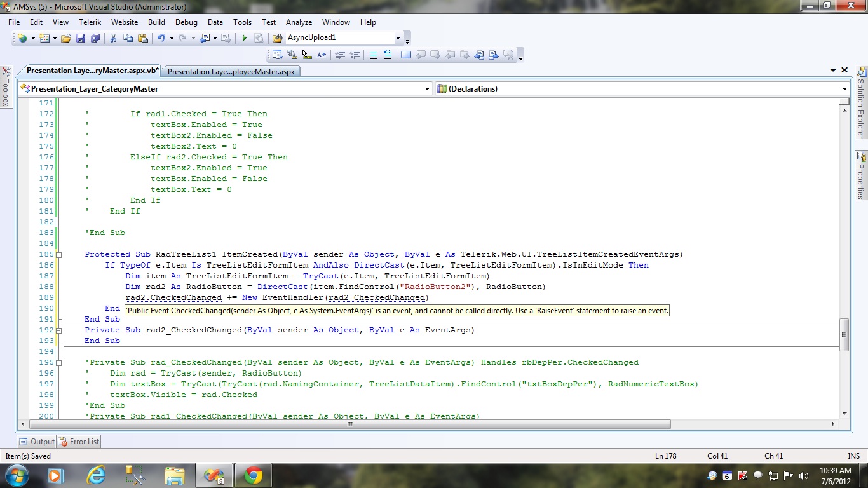
Task: Open the Error List panel
Action: coord(79,442)
